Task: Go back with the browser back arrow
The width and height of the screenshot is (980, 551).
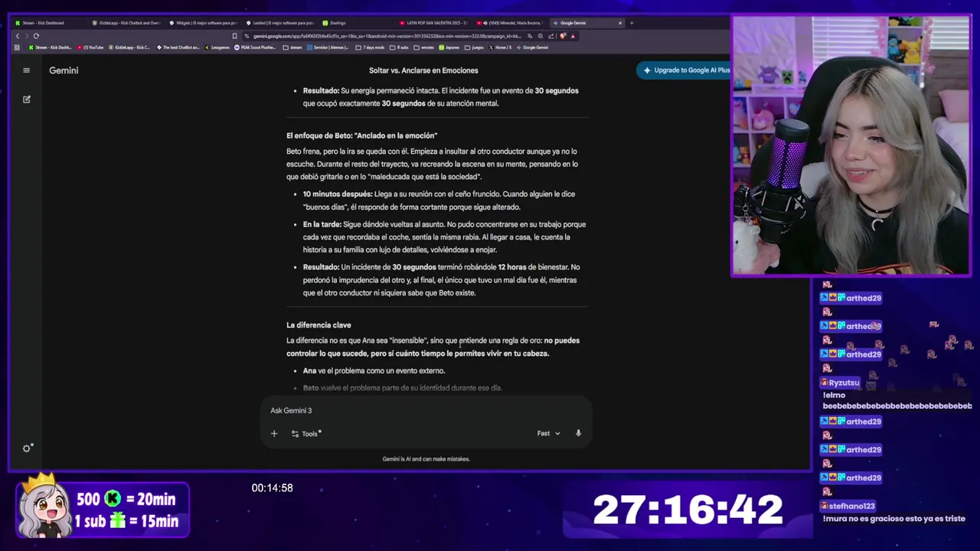Action: click(17, 36)
